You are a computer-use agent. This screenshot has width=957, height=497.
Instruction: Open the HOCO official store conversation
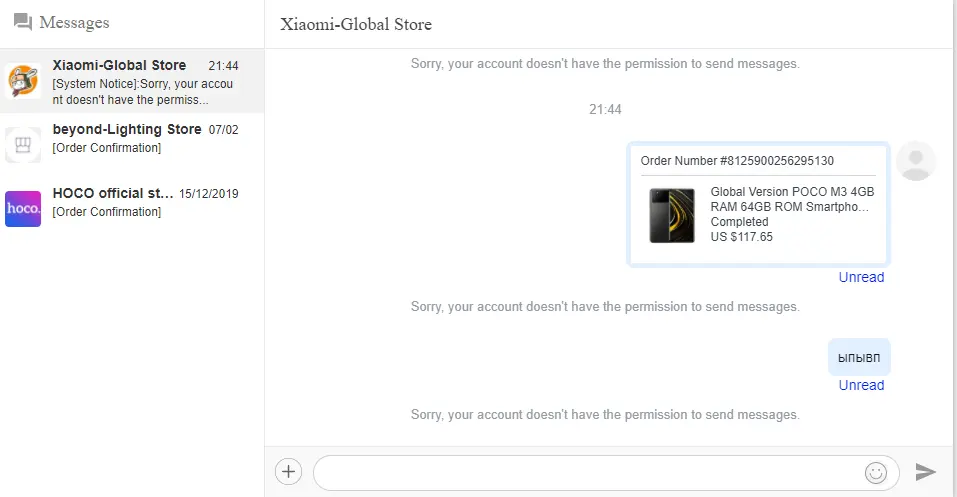[x=132, y=209]
